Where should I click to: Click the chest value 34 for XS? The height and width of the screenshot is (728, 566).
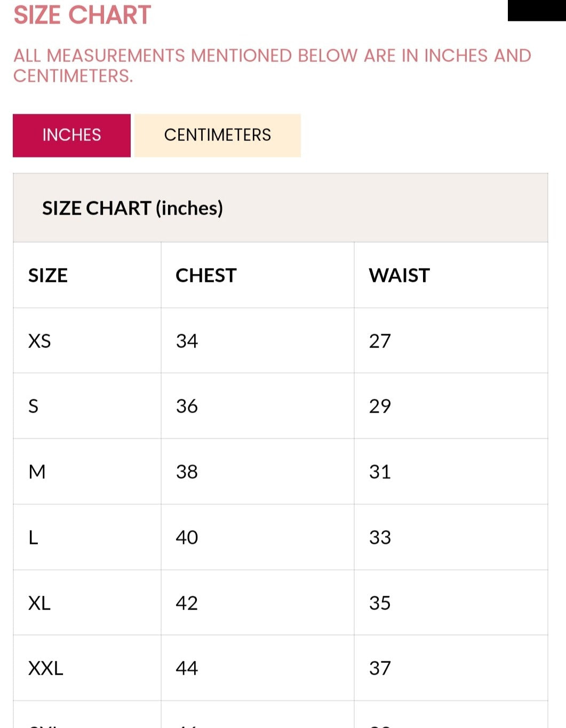(187, 340)
